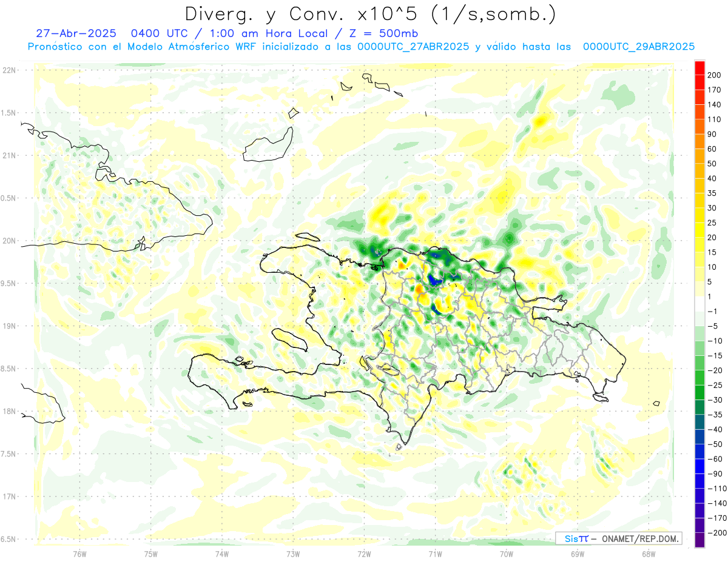Screen dimensions: 728x562
Task: Click the positive "5" color scale label
Action: coord(711,282)
